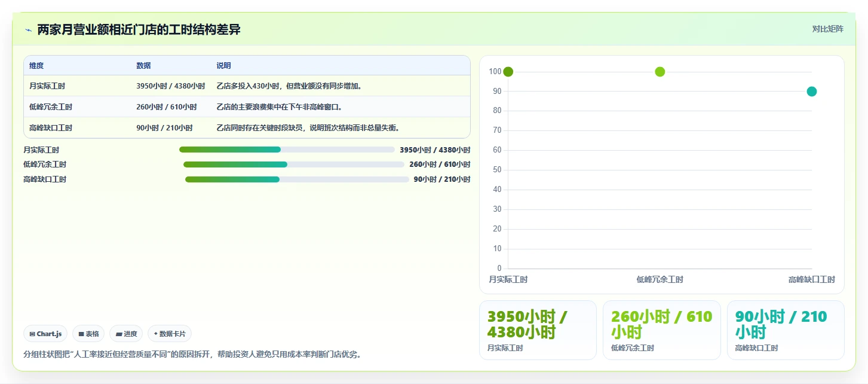This screenshot has width=868, height=384.
Task: Click the 维度 column header
Action: [36, 66]
